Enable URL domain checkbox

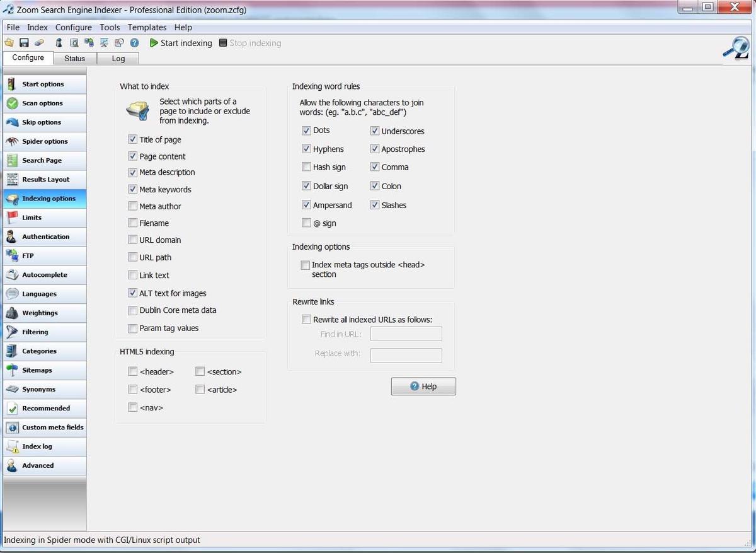pos(132,240)
